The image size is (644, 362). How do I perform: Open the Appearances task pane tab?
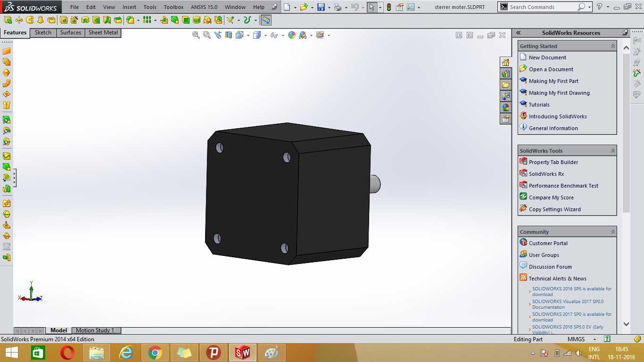tap(505, 107)
